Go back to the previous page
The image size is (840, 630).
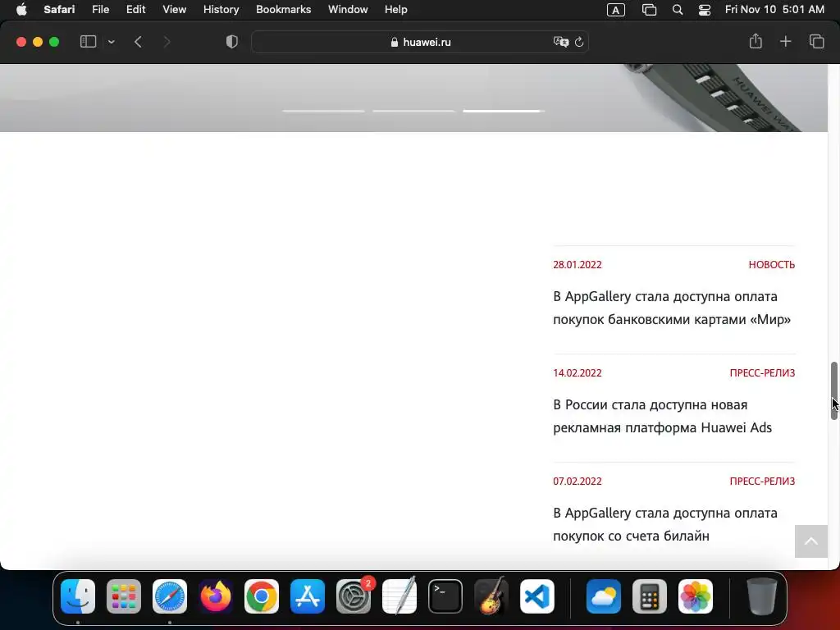pyautogui.click(x=138, y=42)
